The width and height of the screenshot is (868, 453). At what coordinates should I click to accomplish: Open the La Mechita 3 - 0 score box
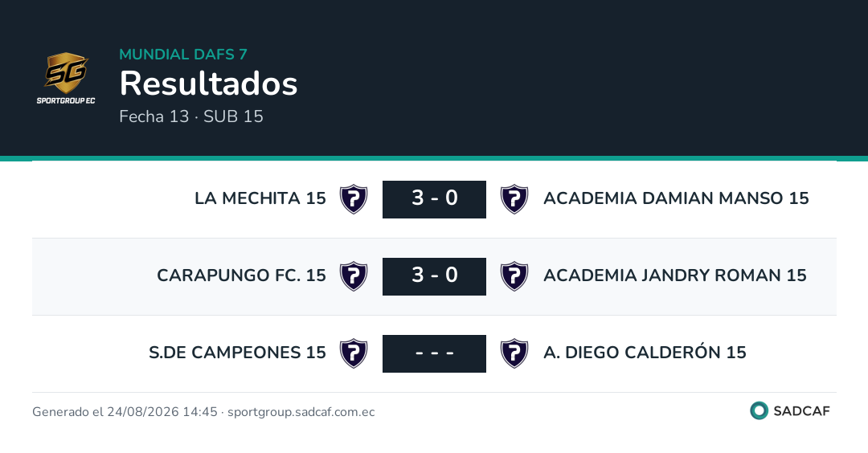[434, 199]
